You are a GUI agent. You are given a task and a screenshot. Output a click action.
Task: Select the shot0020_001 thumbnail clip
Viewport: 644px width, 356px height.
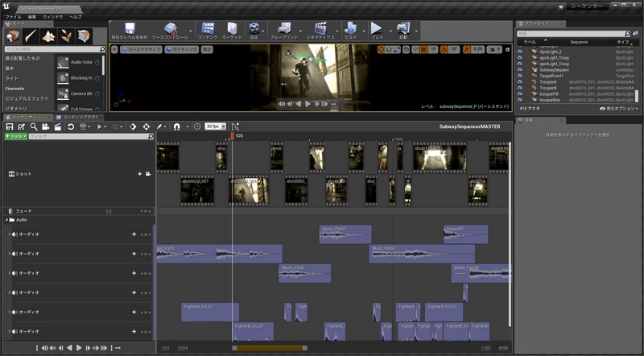tap(196, 191)
